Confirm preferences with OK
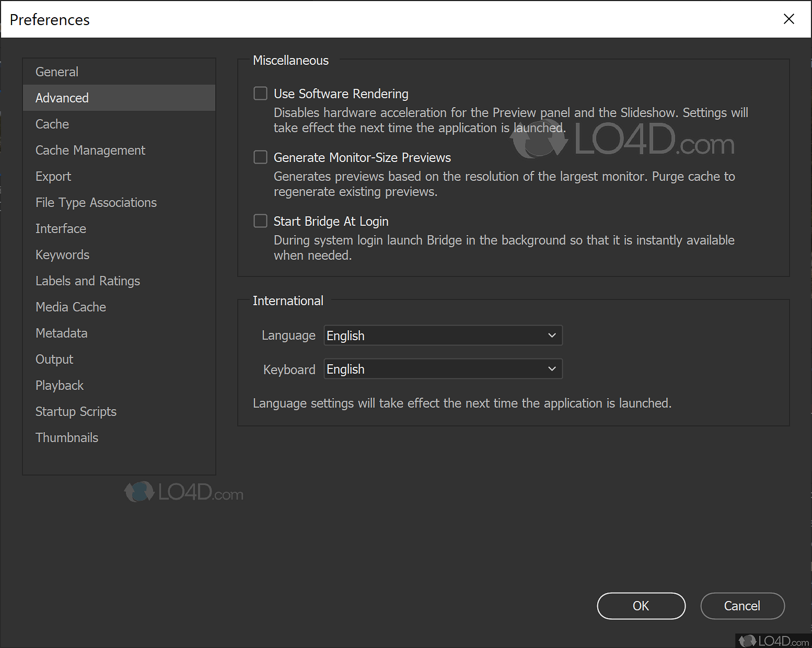Screen dimensions: 812x648 click(641, 606)
